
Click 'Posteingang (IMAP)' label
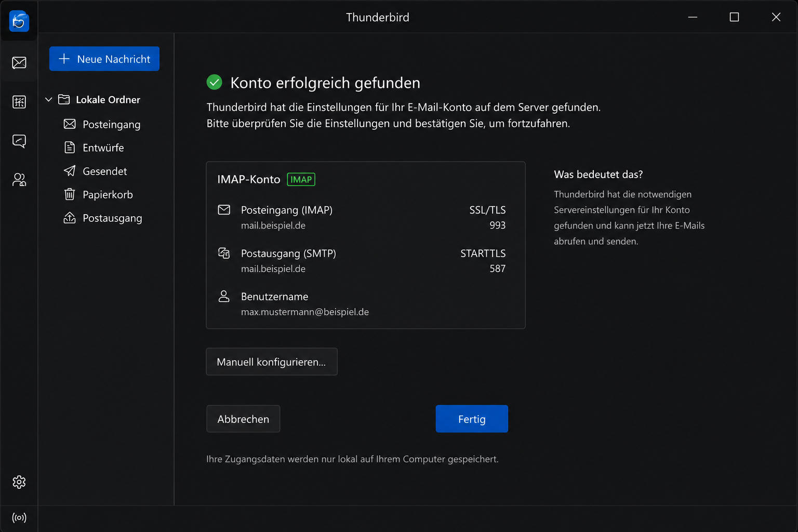[287, 210]
